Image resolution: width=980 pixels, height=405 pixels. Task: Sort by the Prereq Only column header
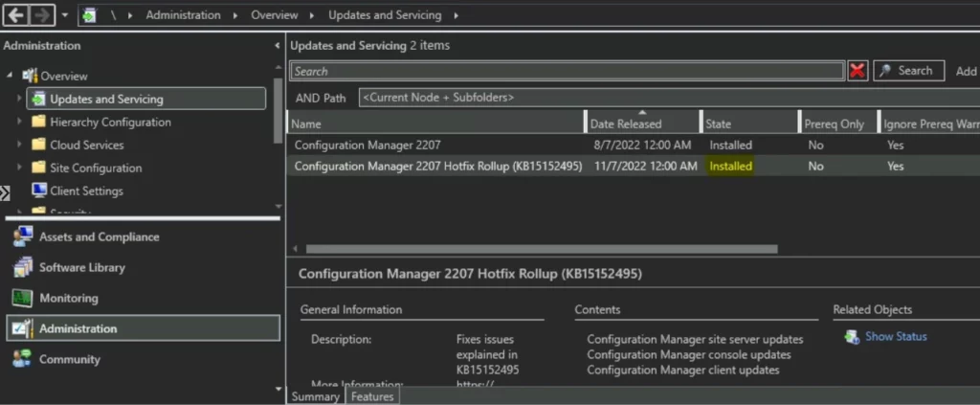(x=838, y=124)
